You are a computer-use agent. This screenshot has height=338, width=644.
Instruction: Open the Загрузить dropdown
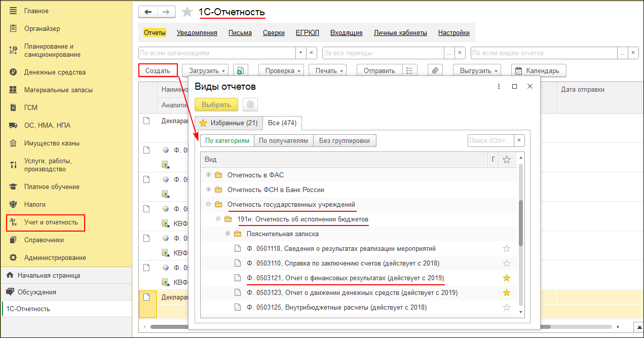206,70
